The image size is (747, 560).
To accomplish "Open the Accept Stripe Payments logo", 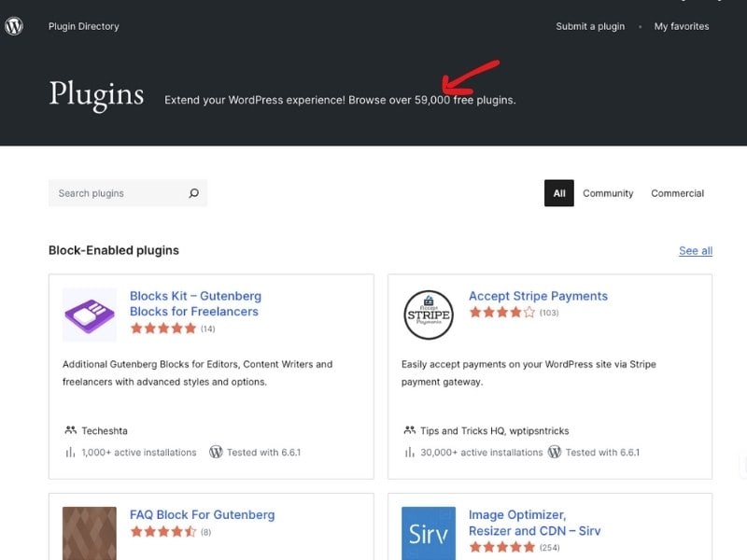I will click(x=429, y=315).
